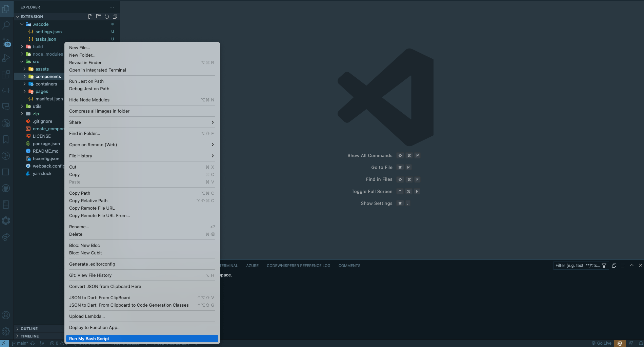Expand the build folder

tap(22, 46)
